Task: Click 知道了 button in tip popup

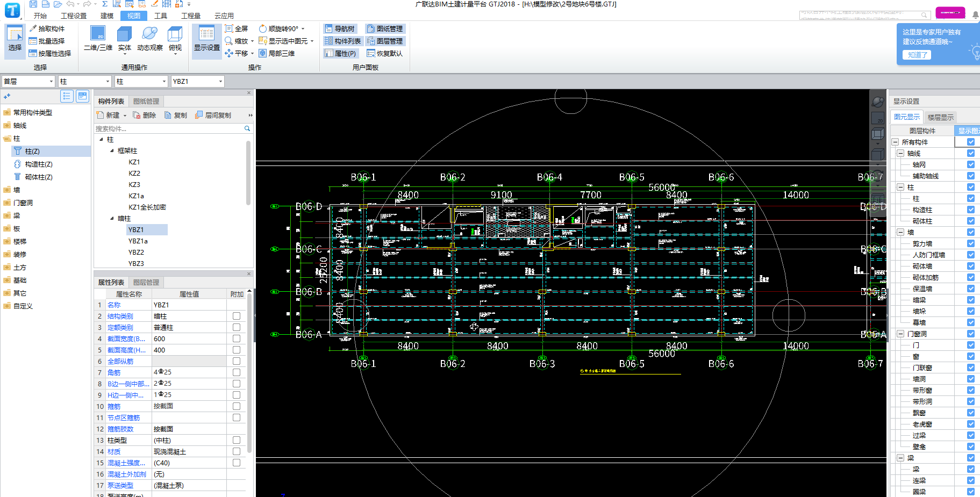Action: point(917,55)
